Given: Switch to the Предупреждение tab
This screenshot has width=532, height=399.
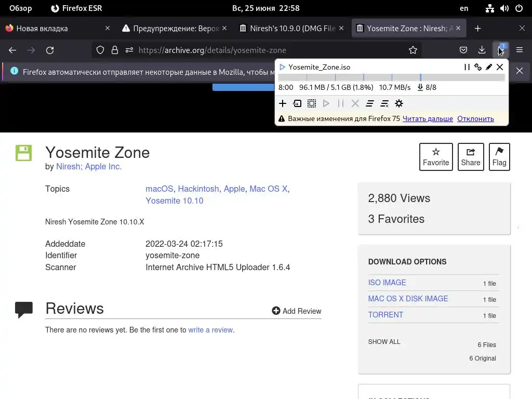Looking at the screenshot, I should 175,29.
